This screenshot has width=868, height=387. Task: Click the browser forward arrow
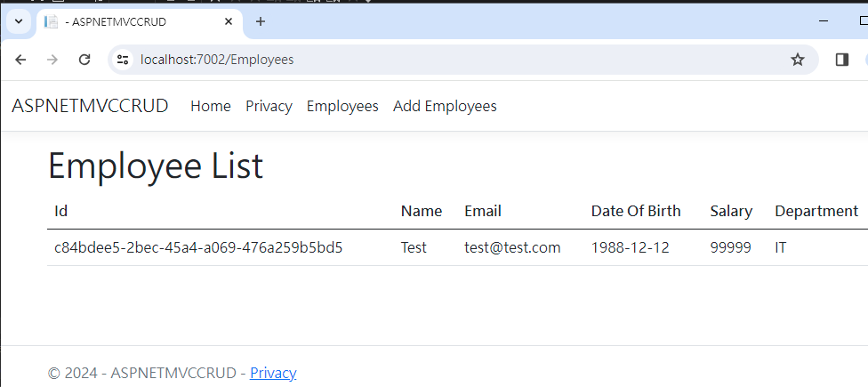pos(52,60)
